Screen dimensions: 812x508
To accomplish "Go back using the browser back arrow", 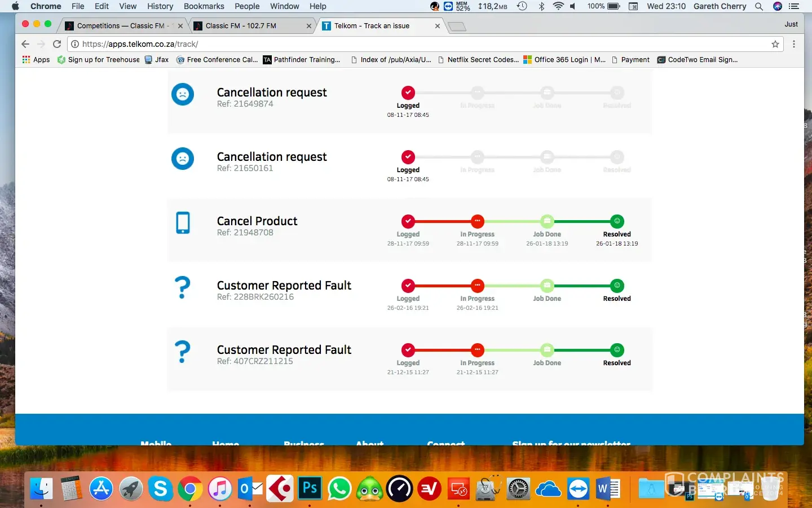I will [x=25, y=44].
